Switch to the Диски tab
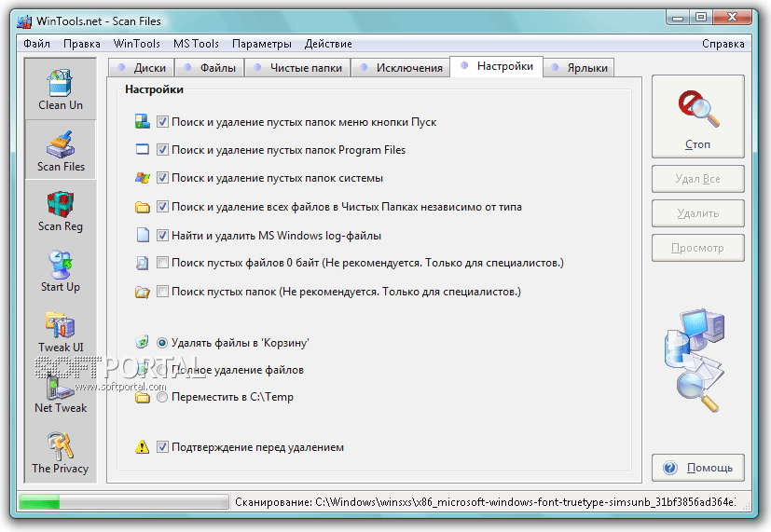The width and height of the screenshot is (771, 532). click(x=141, y=68)
